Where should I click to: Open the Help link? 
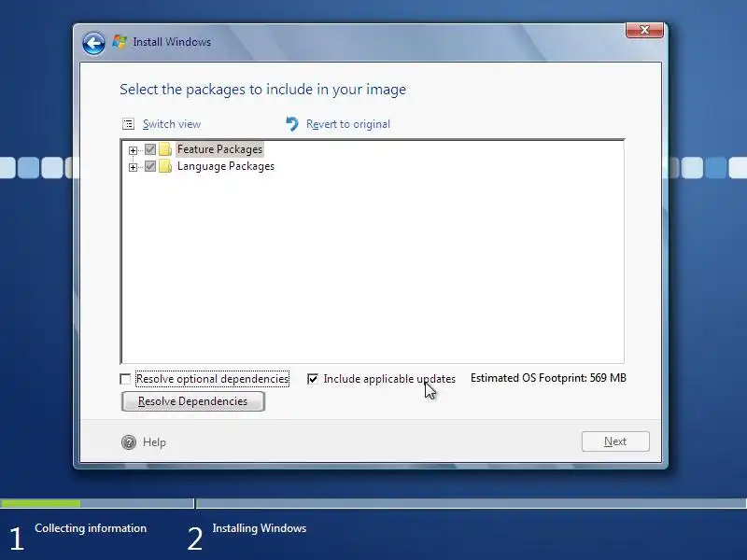(154, 442)
